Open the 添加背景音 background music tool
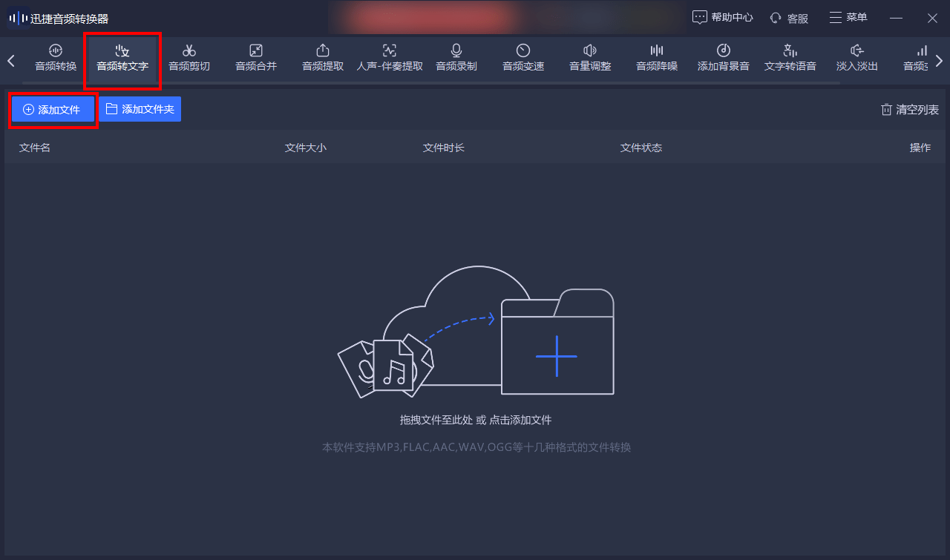 click(x=724, y=57)
